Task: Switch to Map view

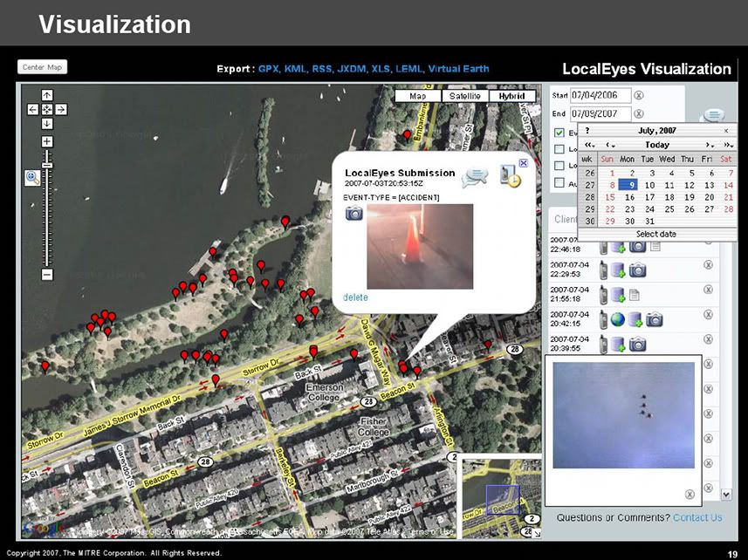Action: pyautogui.click(x=418, y=96)
